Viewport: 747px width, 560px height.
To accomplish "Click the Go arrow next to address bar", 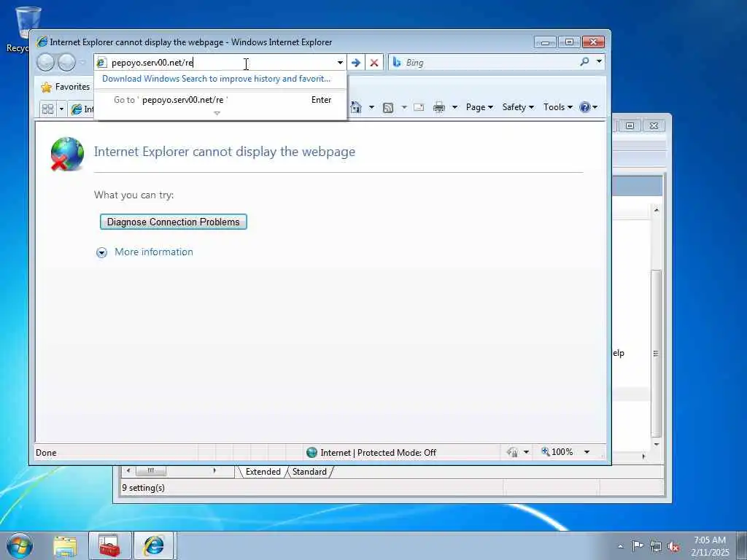I will [x=355, y=63].
